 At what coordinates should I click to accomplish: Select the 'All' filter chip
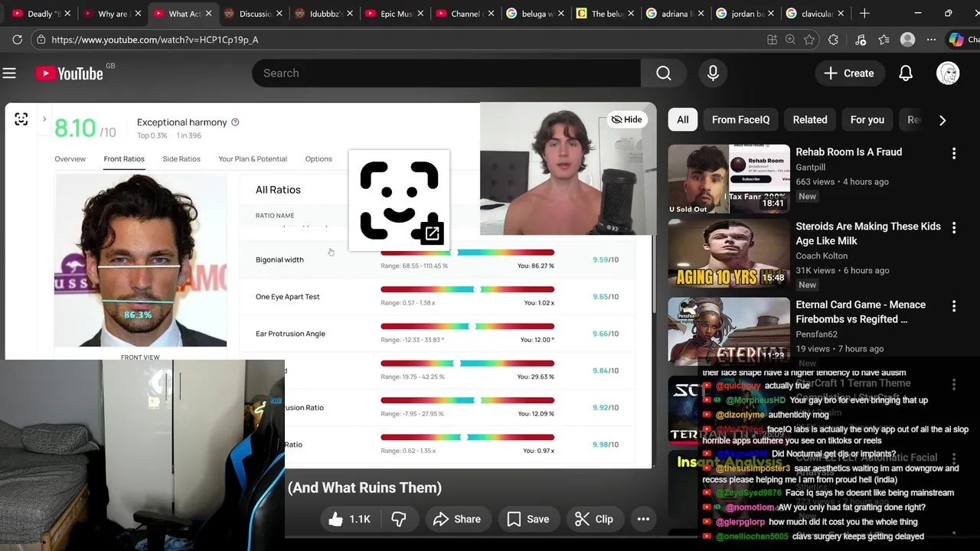tap(683, 119)
